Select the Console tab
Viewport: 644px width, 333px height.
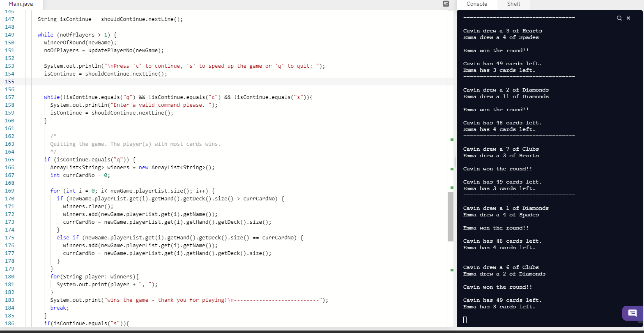(x=477, y=4)
